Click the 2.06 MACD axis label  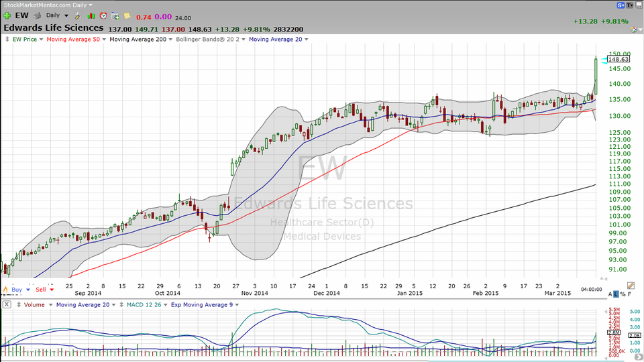[x=635, y=335]
